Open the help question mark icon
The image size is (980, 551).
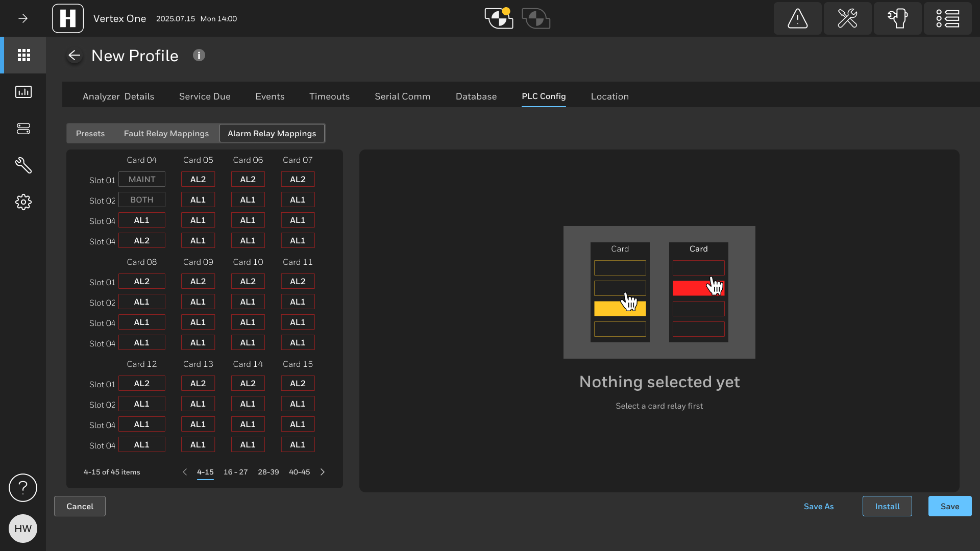(23, 488)
